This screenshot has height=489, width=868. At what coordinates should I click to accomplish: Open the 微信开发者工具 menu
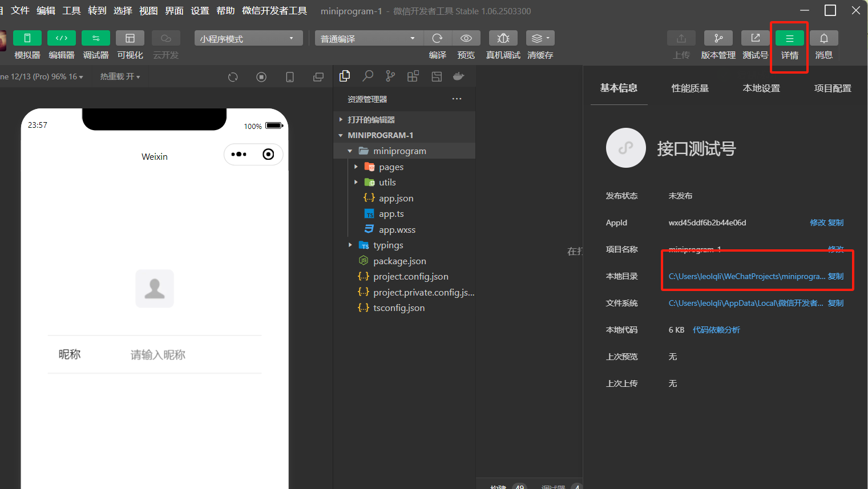click(x=274, y=11)
